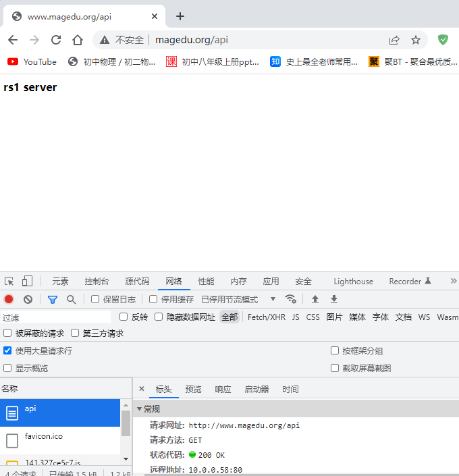
Task: Check 显示概览 checkbox
Action: 7,368
